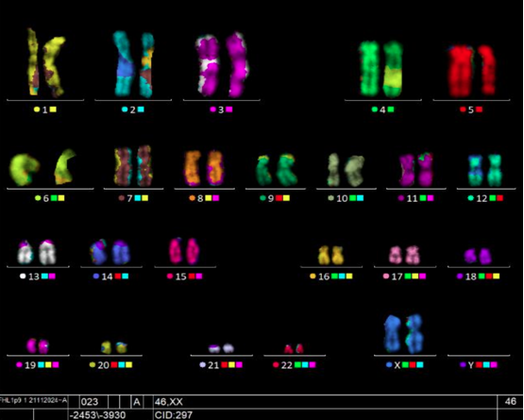Select the blue circle beside label 14
The image size is (524, 420).
(x=96, y=277)
